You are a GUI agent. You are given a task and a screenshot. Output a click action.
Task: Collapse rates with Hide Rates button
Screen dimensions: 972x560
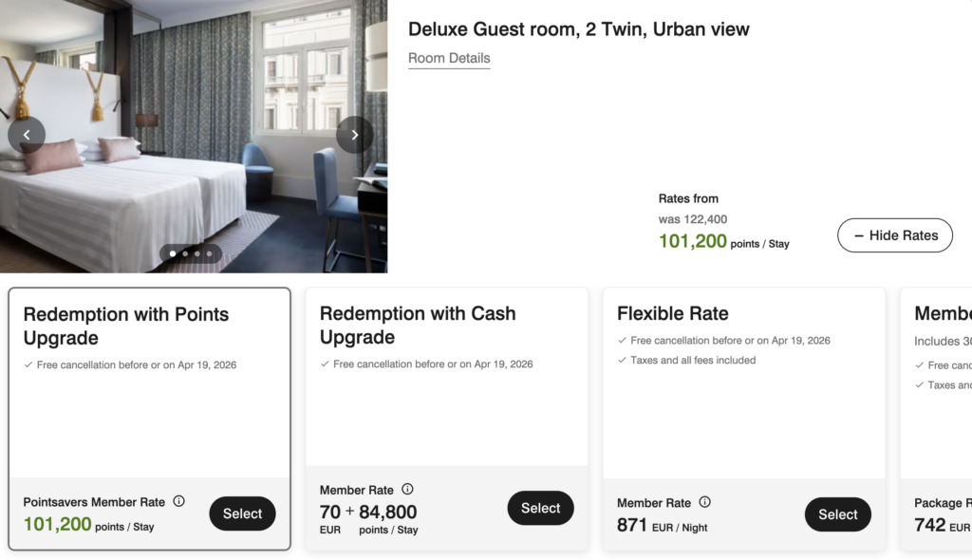coord(894,235)
